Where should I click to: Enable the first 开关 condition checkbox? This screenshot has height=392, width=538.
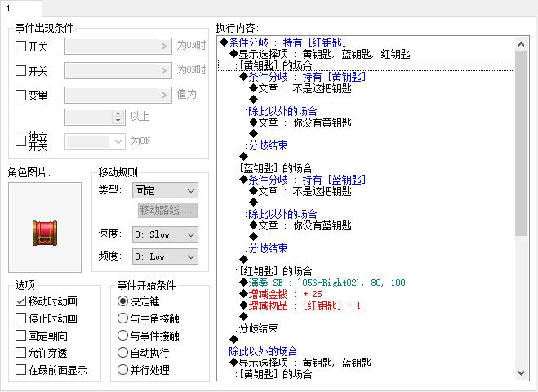click(x=20, y=47)
